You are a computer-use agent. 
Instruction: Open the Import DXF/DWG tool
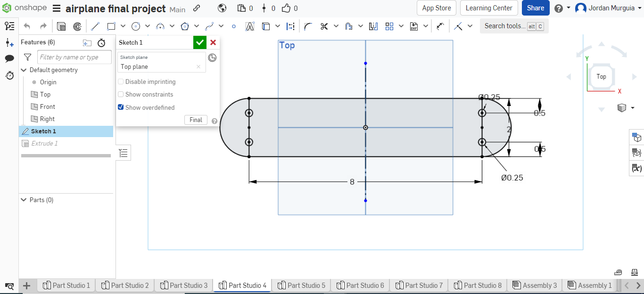413,26
